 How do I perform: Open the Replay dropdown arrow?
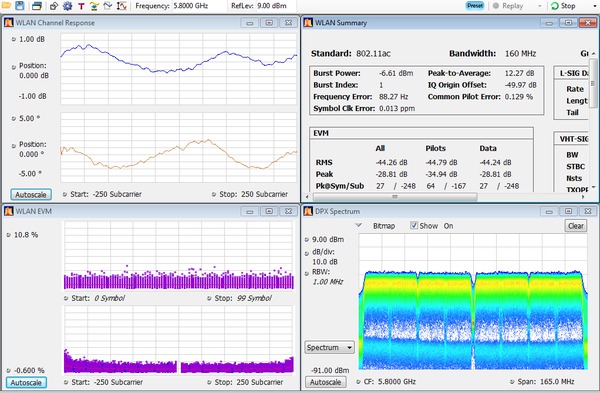540,6
